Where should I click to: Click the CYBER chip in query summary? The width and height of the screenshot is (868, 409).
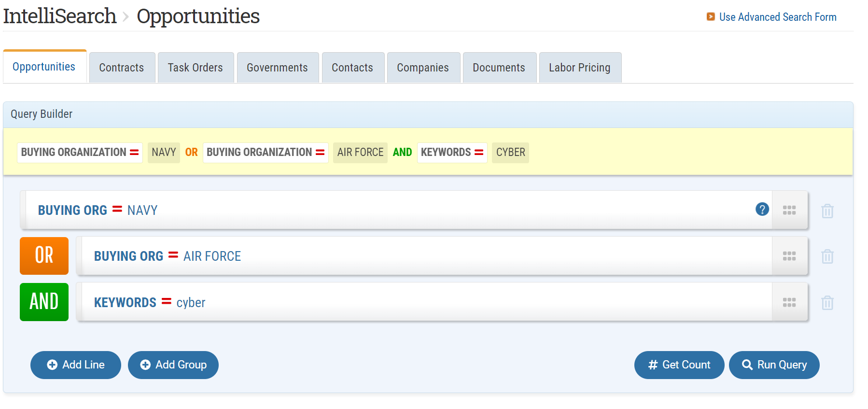coord(510,153)
